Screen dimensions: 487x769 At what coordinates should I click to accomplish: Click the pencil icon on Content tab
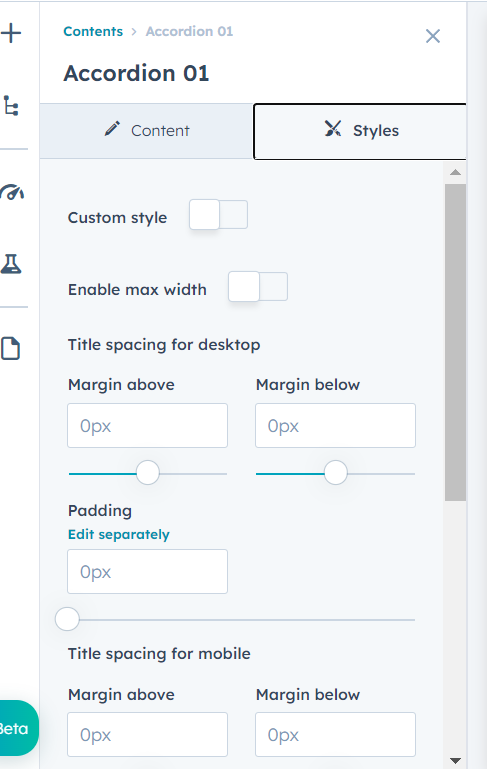[112, 129]
